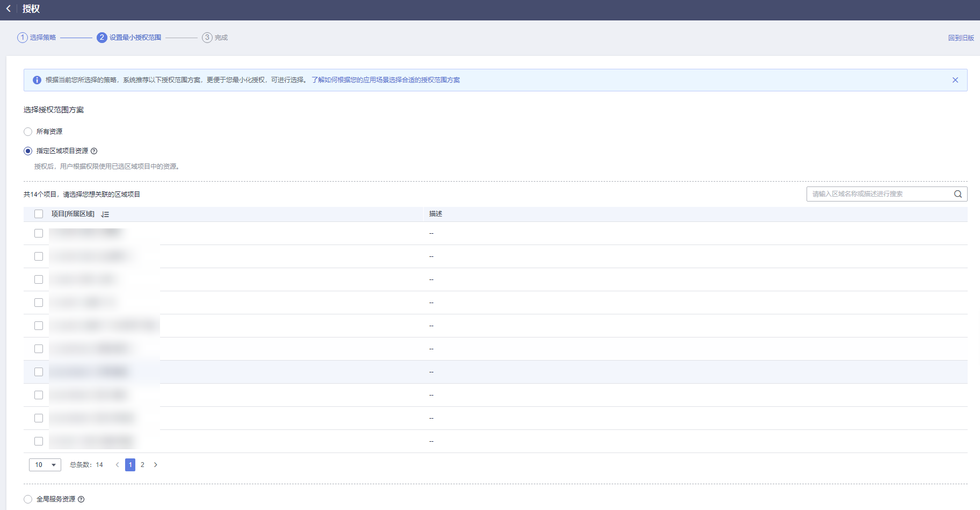Click the back arrow beside 授权 title

pyautogui.click(x=9, y=9)
